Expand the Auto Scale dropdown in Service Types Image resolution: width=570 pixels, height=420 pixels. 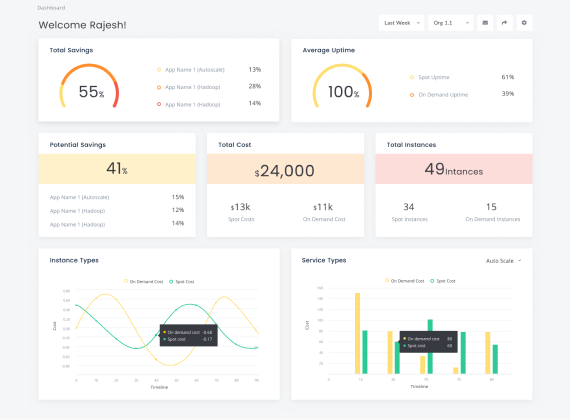503,261
